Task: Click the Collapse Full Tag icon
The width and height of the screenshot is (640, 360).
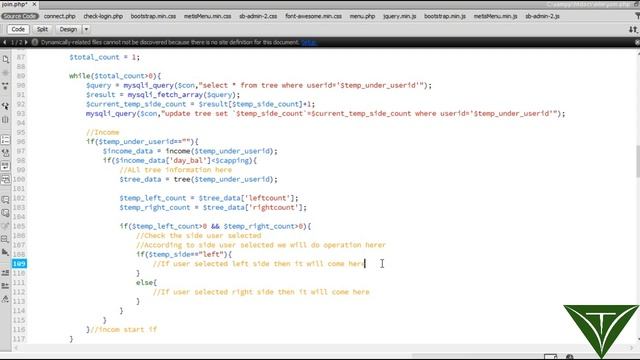Action: coord(5,86)
